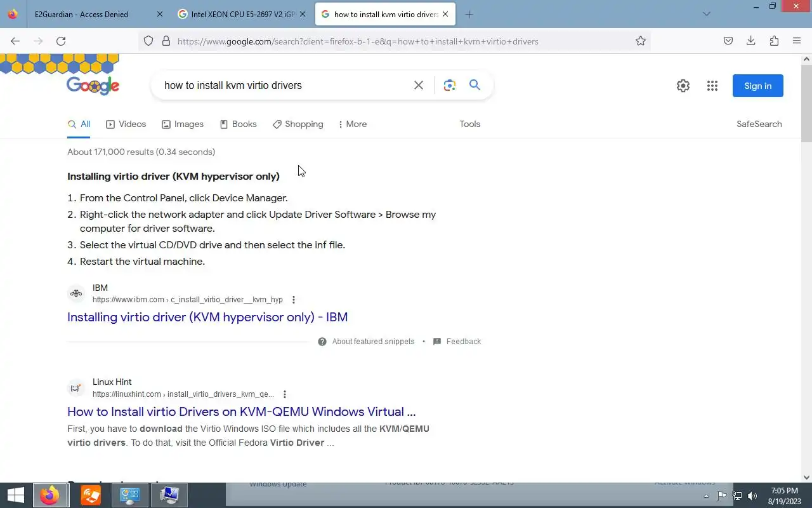This screenshot has height=508, width=812.
Task: Clear the Google search box text
Action: pyautogui.click(x=419, y=85)
